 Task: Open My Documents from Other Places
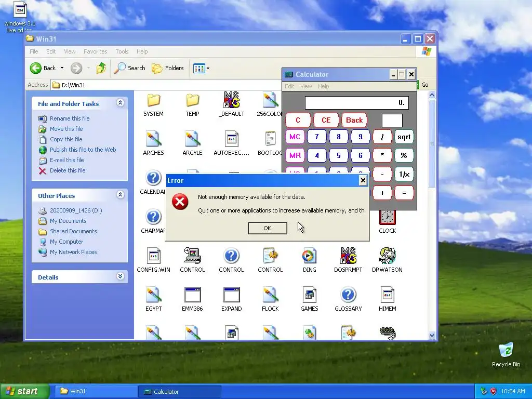coord(68,221)
